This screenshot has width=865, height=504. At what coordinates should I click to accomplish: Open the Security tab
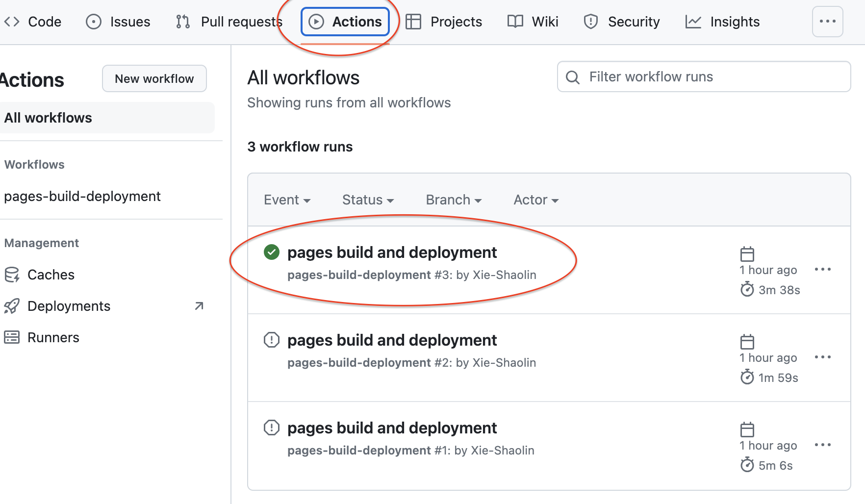click(x=622, y=22)
